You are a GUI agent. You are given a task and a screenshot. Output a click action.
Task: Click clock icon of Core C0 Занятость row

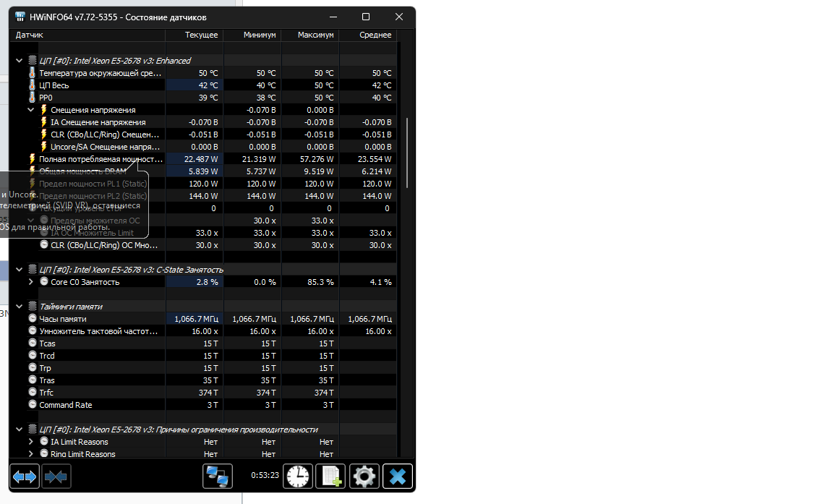[x=44, y=281]
